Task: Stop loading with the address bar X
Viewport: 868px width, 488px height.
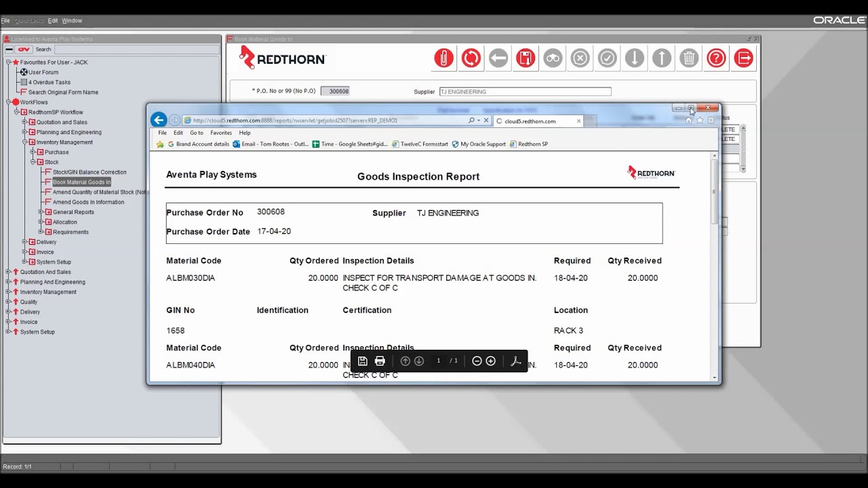Action: click(486, 121)
